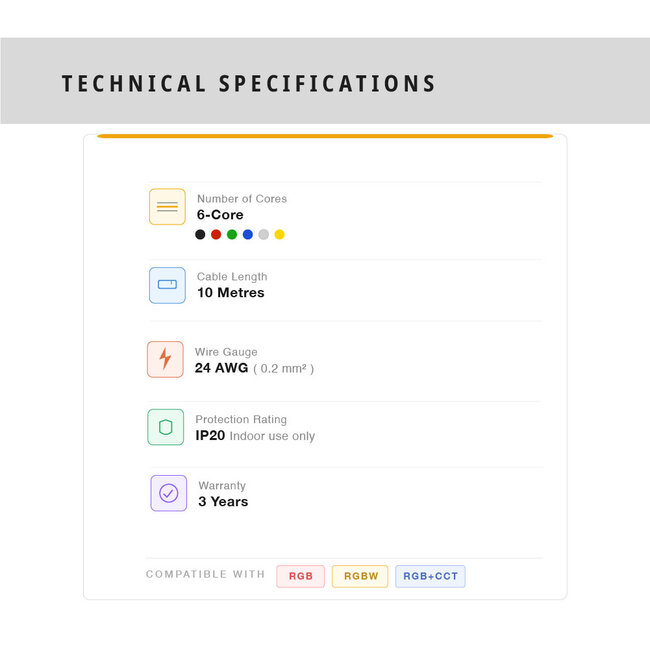Click the 10 Metres value text
Image resolution: width=650 pixels, height=650 pixels.
231,293
